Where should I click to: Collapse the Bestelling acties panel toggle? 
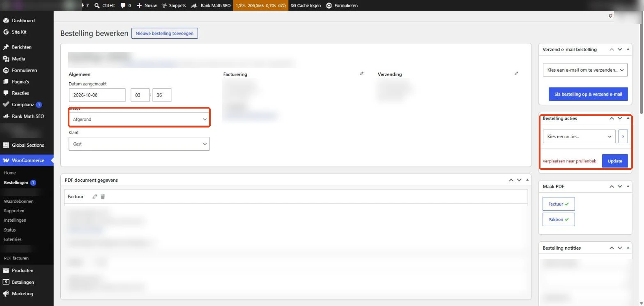tap(628, 118)
